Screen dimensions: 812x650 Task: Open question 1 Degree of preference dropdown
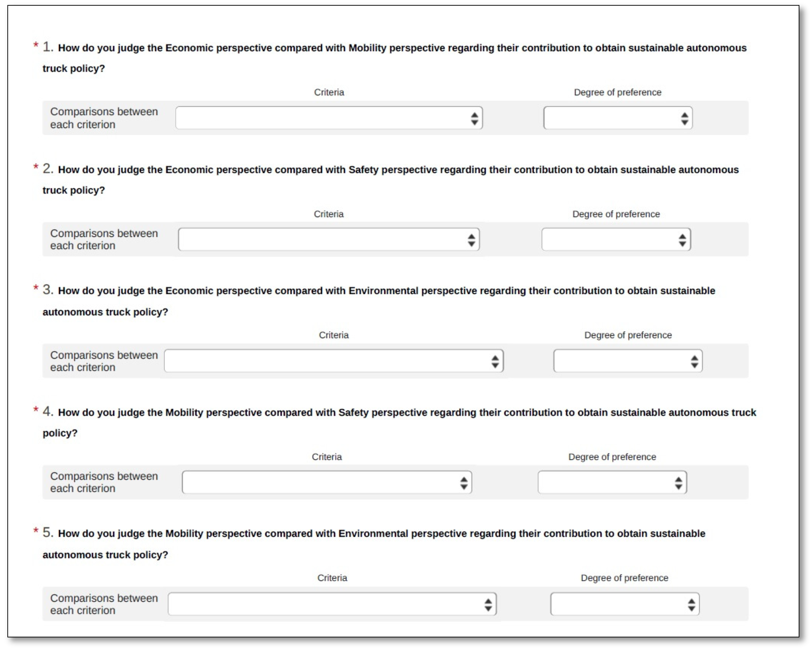point(618,118)
